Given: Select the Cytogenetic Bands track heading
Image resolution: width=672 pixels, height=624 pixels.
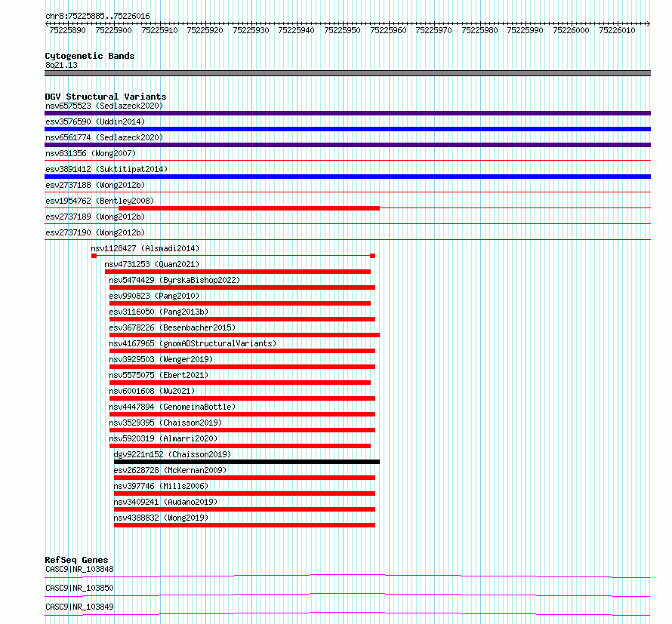Looking at the screenshot, I should point(90,56).
